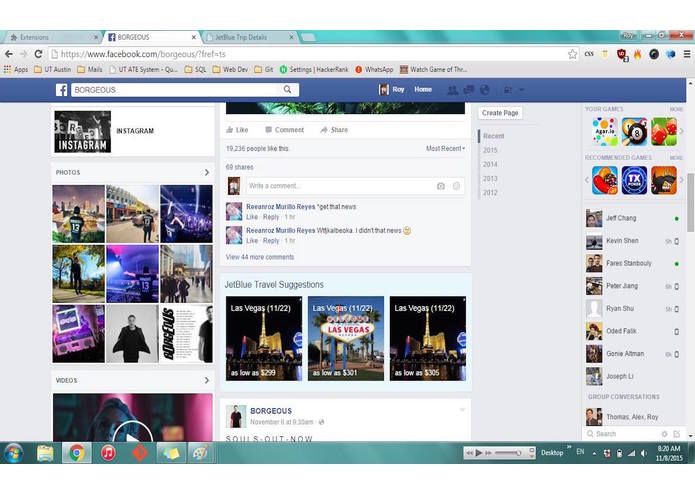Click Like on the post
Viewport: 695px width, 494px height.
(237, 130)
